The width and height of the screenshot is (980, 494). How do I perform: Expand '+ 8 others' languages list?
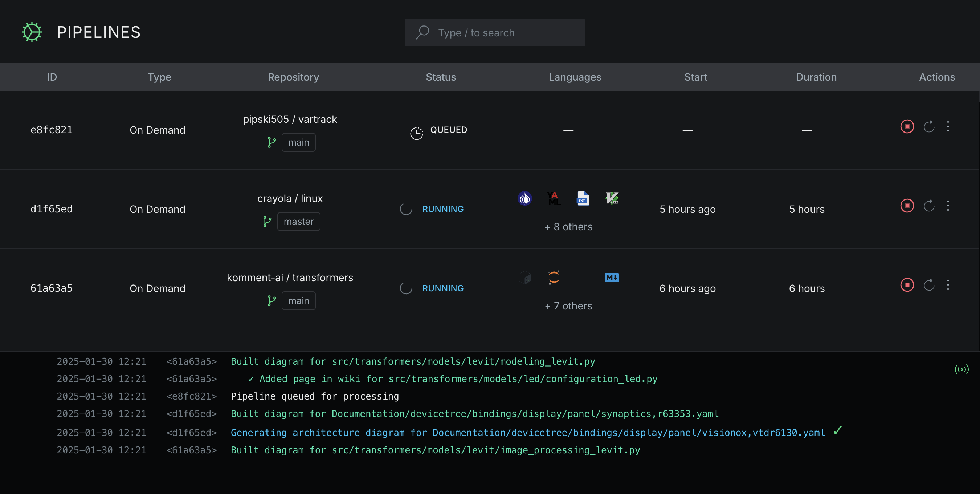click(568, 227)
